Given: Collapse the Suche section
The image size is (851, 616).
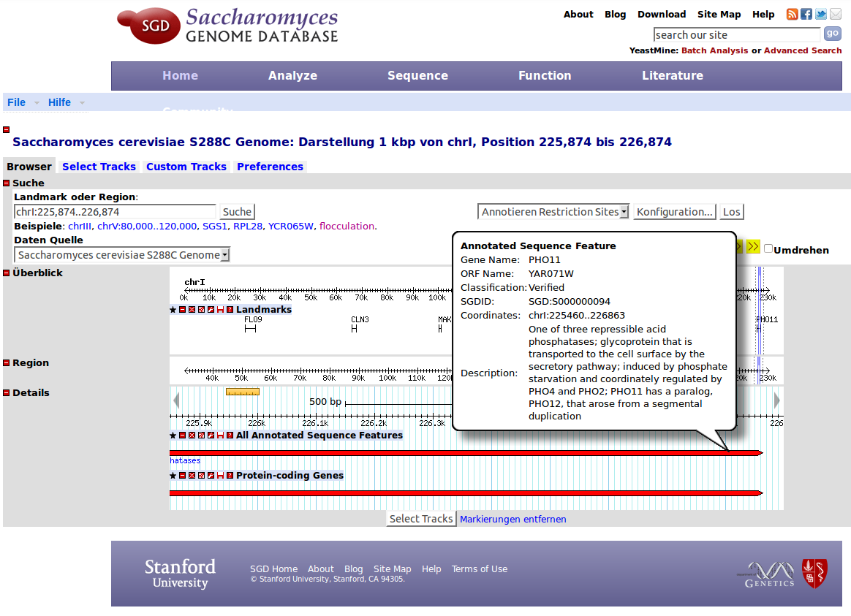Looking at the screenshot, I should (x=7, y=183).
